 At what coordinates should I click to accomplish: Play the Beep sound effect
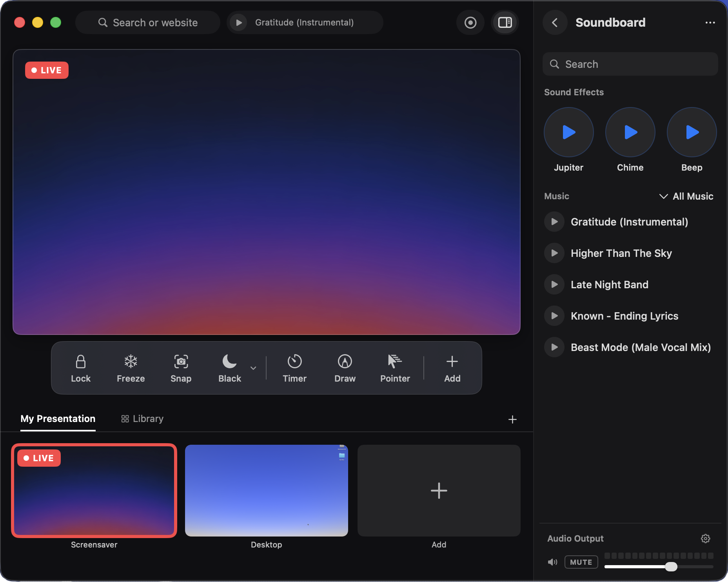[692, 132]
